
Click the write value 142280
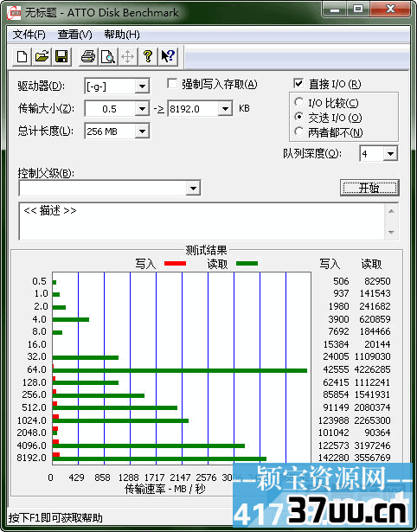click(x=334, y=458)
